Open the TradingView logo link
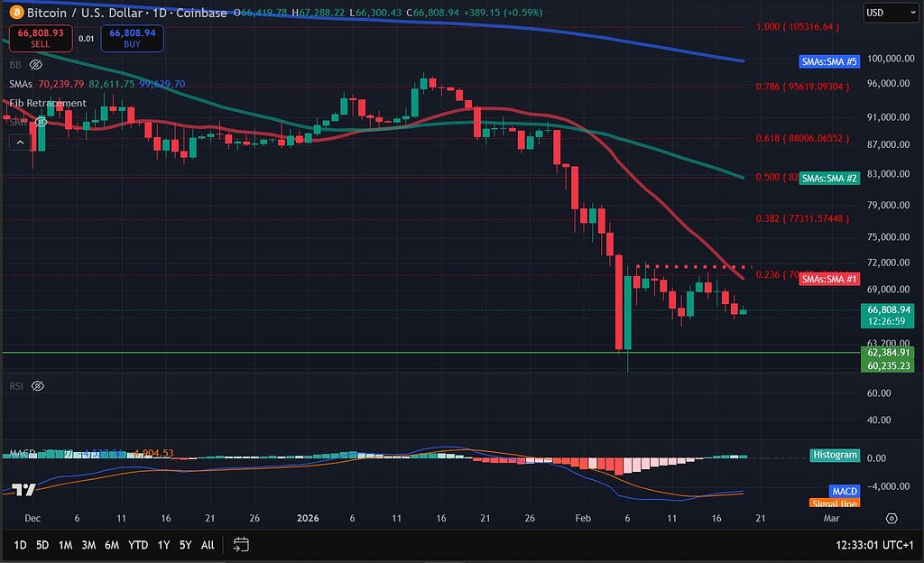Image resolution: width=924 pixels, height=563 pixels. tap(24, 490)
